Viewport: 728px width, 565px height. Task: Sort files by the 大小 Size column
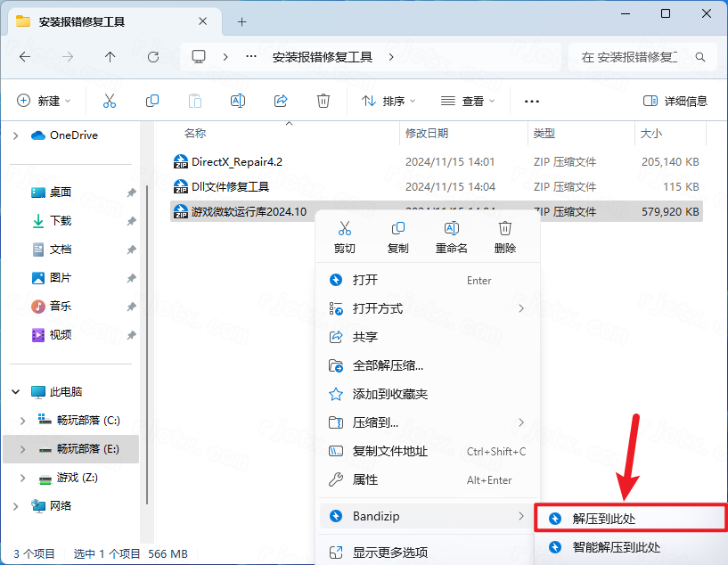[x=651, y=134]
